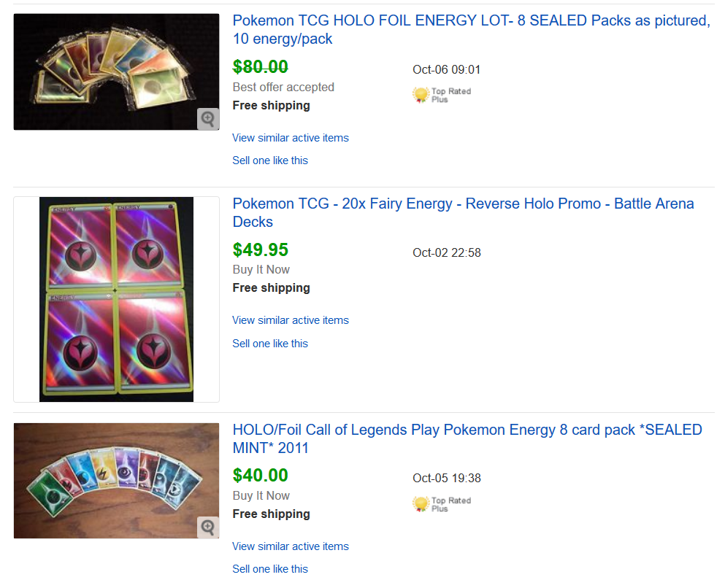View similar active items for Call of Legends pack
725x588 pixels.
291,546
